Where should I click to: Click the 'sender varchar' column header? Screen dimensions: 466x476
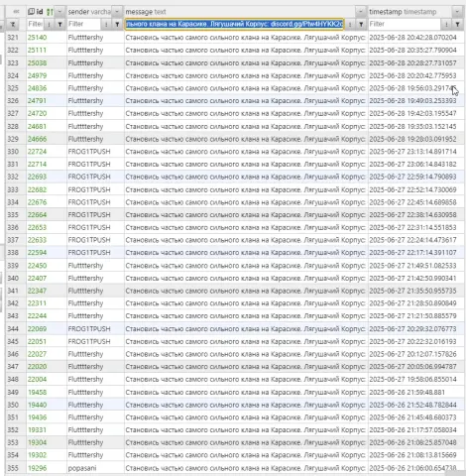pyautogui.click(x=89, y=12)
